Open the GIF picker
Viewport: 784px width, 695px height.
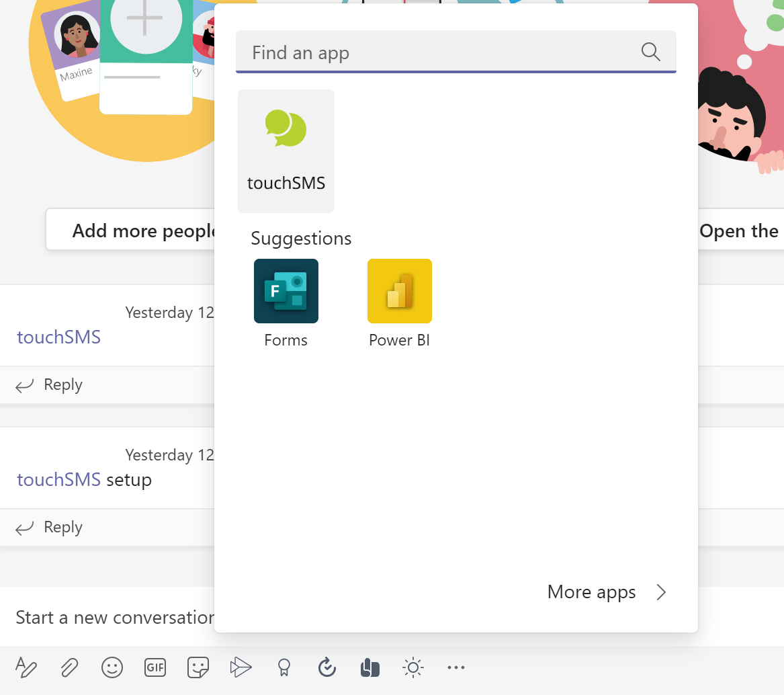(x=155, y=667)
